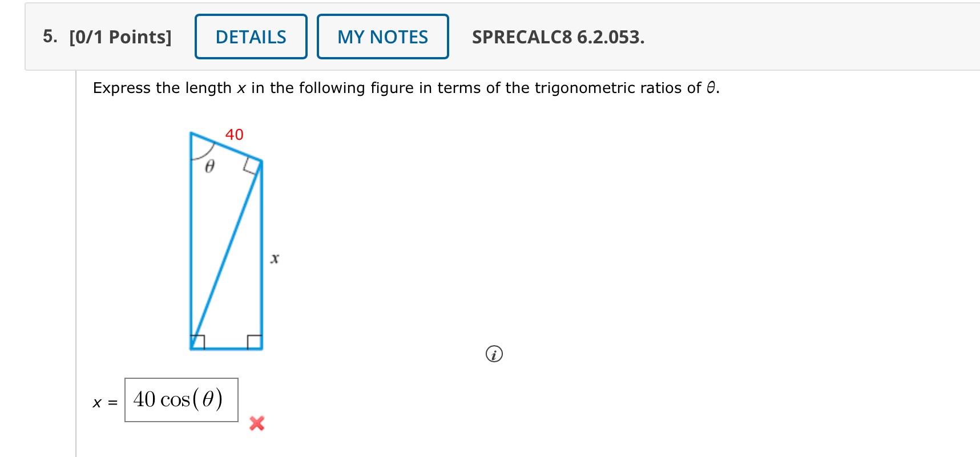Open the DETAILS panel for question 5
This screenshot has height=457, width=980.
click(251, 37)
